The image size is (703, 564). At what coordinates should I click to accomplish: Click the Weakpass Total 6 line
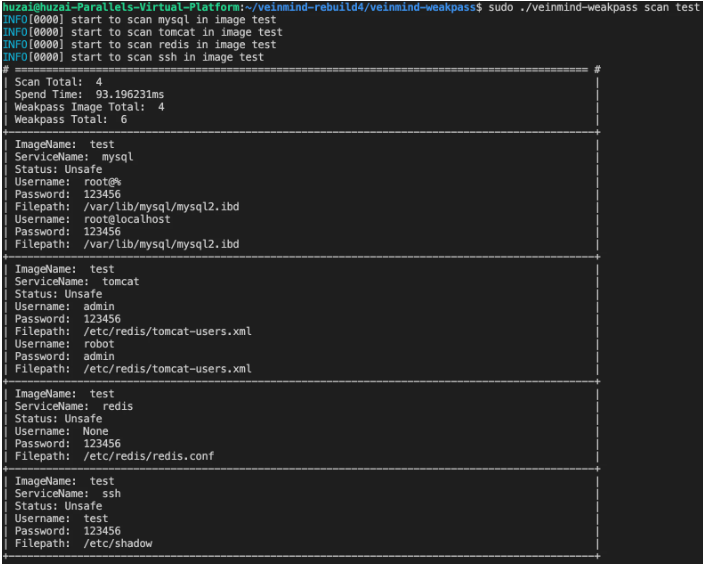pos(70,120)
